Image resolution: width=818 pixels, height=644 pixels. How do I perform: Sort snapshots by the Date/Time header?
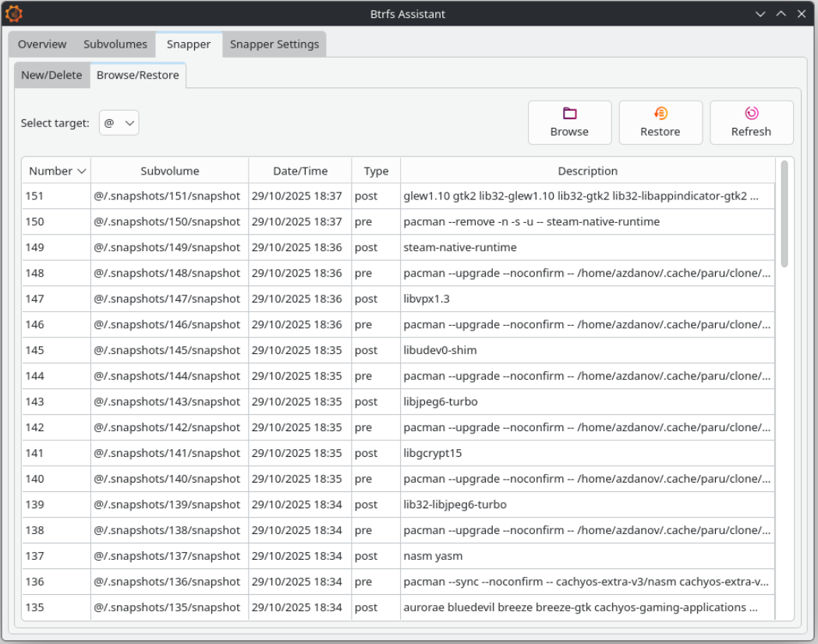(x=300, y=171)
